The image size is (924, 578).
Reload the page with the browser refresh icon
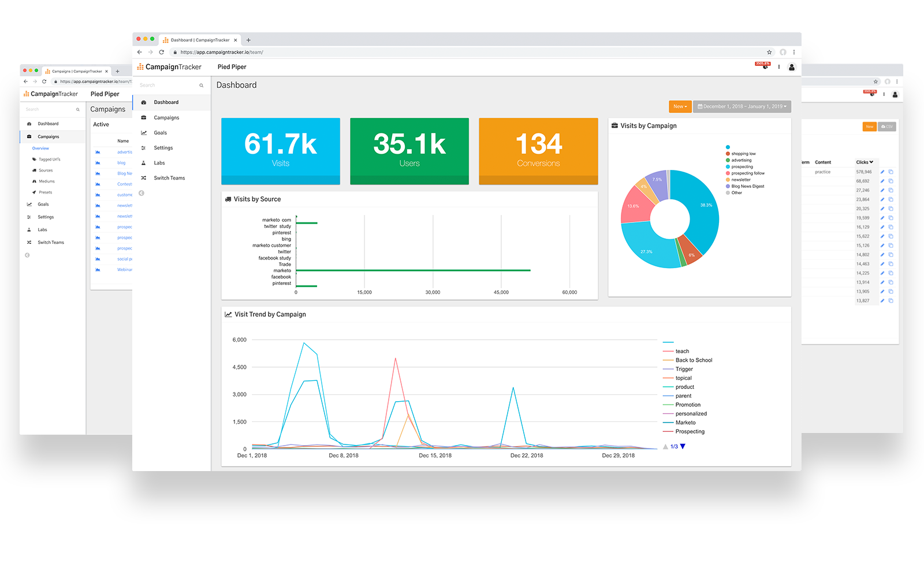pos(162,52)
